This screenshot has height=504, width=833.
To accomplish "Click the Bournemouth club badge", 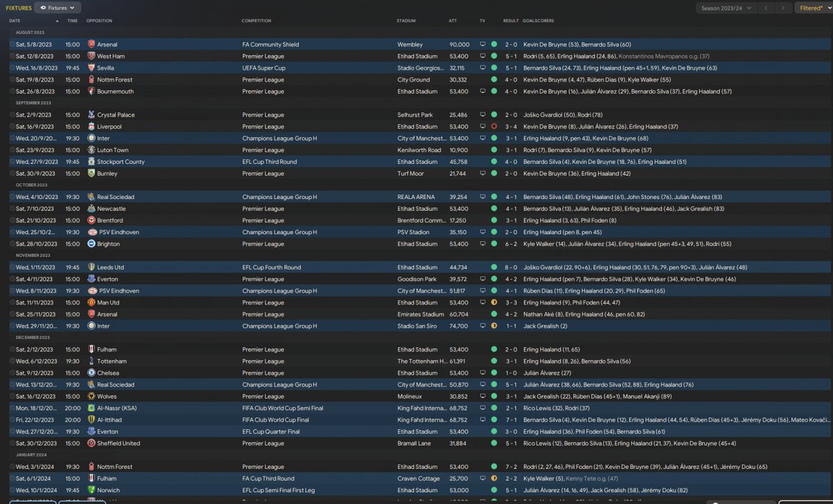I will pyautogui.click(x=91, y=92).
